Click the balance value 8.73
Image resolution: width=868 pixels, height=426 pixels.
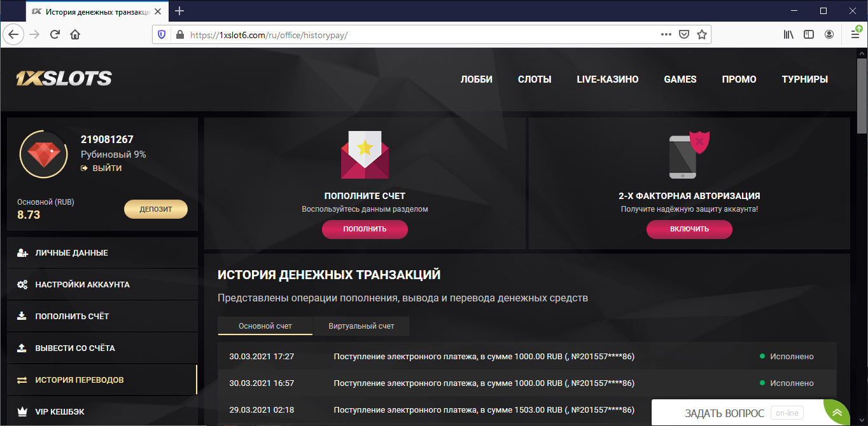29,215
